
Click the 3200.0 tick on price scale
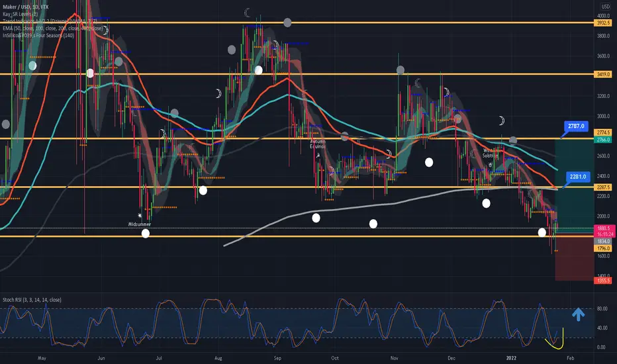[x=603, y=96]
